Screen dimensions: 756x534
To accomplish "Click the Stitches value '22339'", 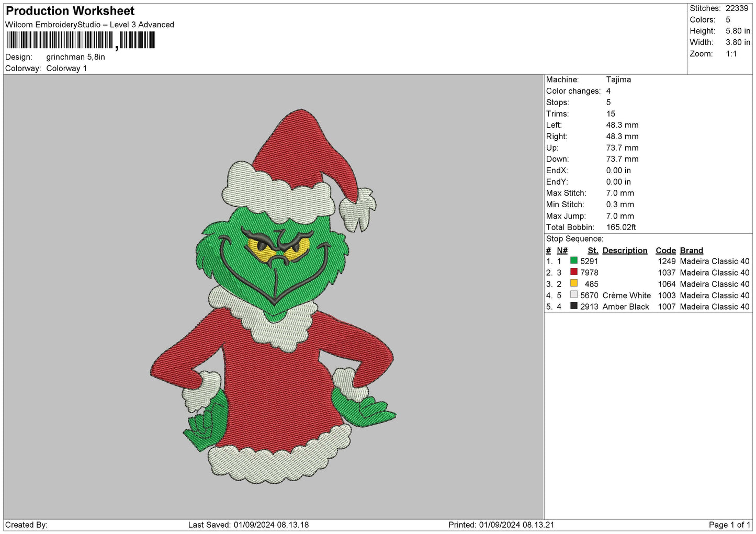I will (x=737, y=8).
